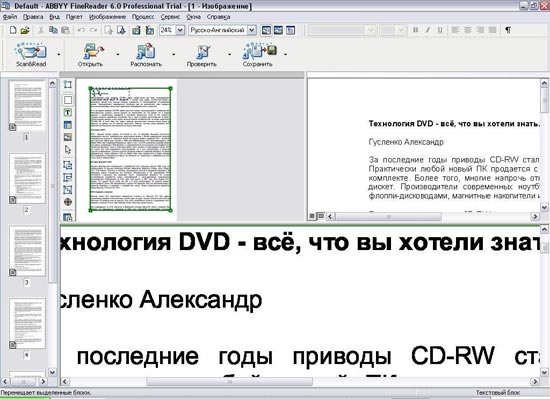550x399 pixels.
Task: Open the Русско-Английский language dropdown
Action: 251,30
